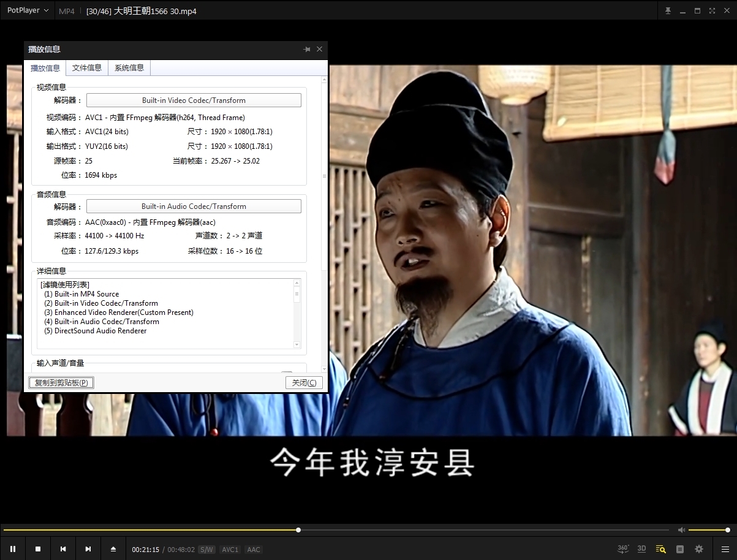Toggle 360° video mode
Screen dimensions: 737x560
[623, 549]
